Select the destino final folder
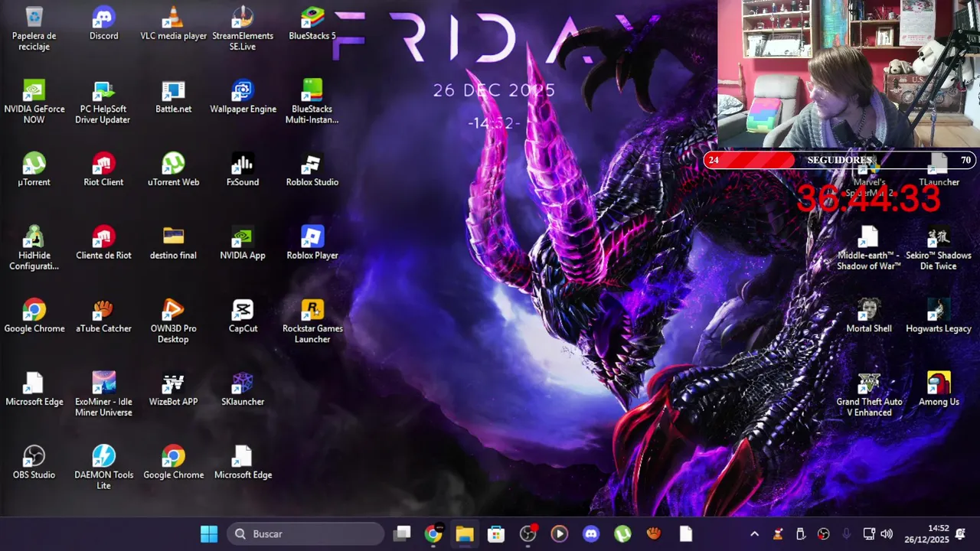This screenshot has width=980, height=551. pos(173,243)
